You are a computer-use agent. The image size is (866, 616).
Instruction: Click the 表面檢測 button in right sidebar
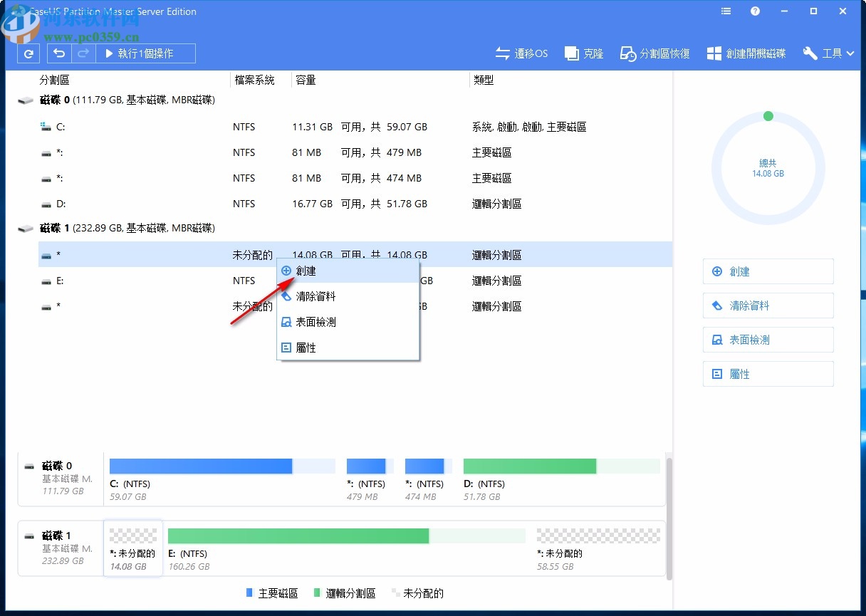coord(768,340)
